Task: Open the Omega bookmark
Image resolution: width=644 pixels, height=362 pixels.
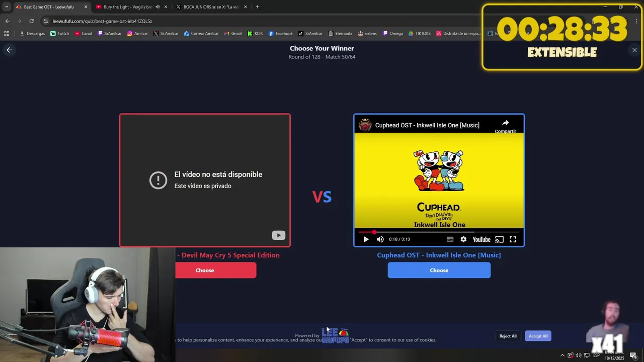Action: click(393, 34)
